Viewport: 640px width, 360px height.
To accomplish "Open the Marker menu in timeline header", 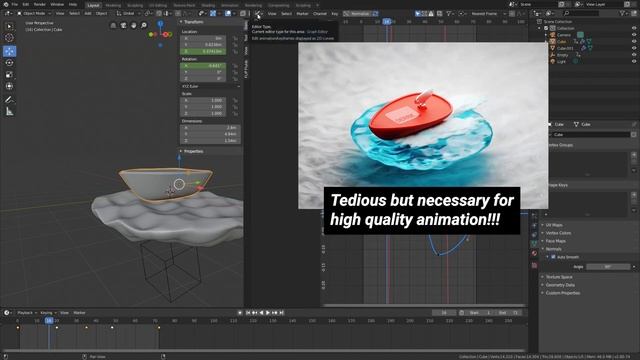I will (79, 313).
